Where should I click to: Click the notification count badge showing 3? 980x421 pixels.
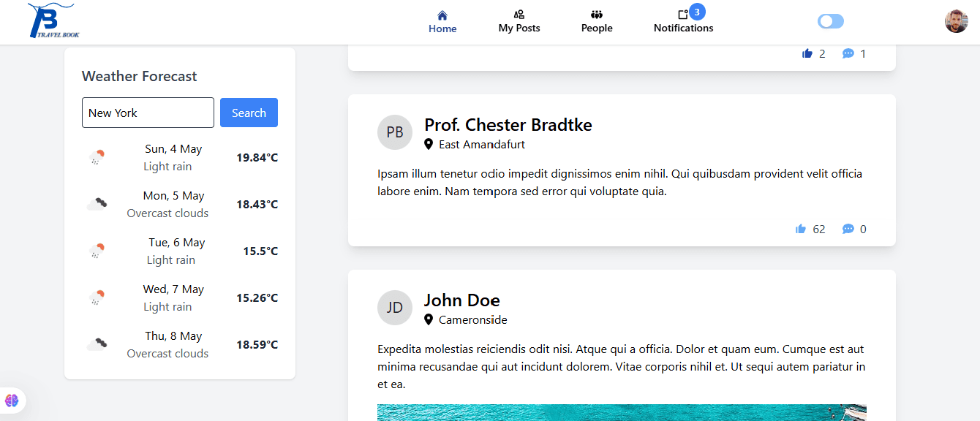(x=697, y=12)
